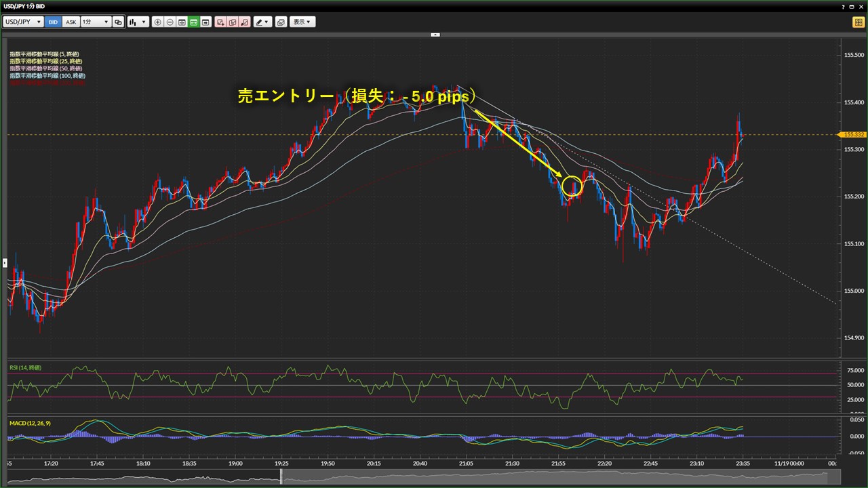The image size is (868, 488).
Task: Click the zoom out magnifier icon
Action: (170, 22)
